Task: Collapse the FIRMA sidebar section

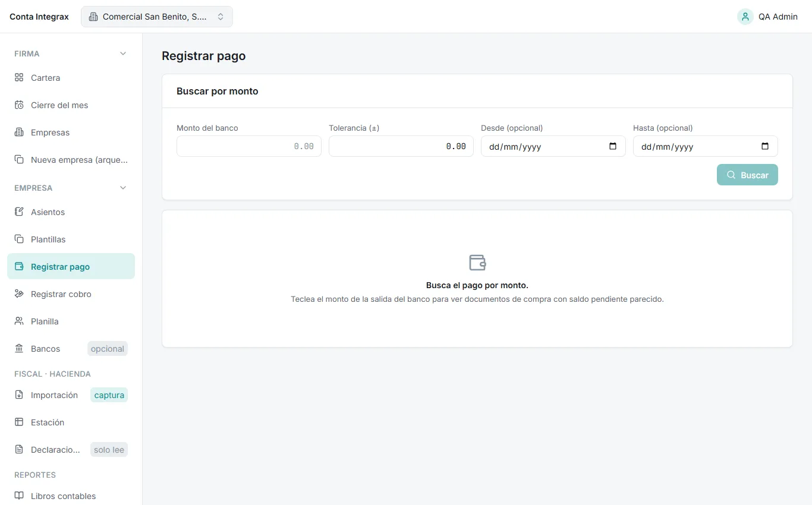Action: 123,53
